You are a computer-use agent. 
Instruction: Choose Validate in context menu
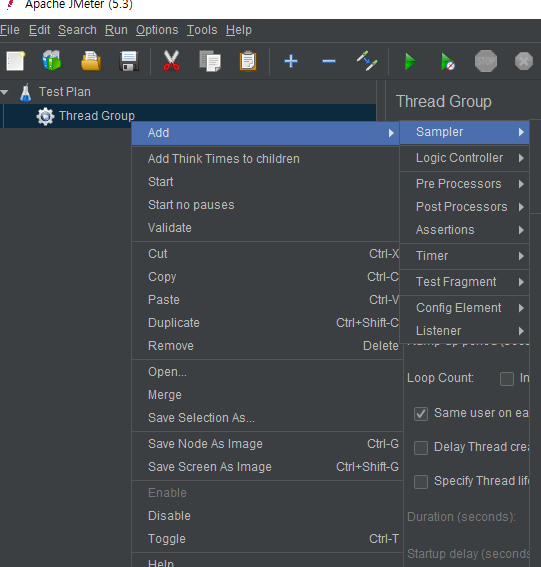click(x=266, y=228)
